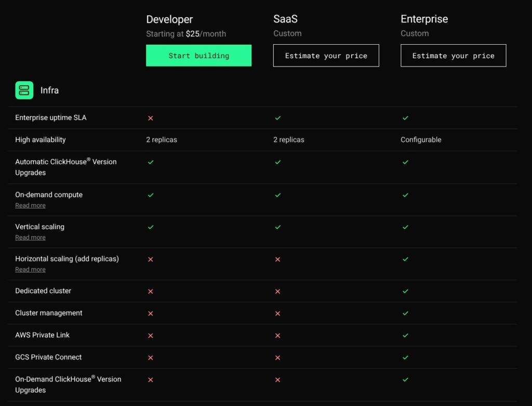Click the Infra section title
532x406 pixels.
49,90
